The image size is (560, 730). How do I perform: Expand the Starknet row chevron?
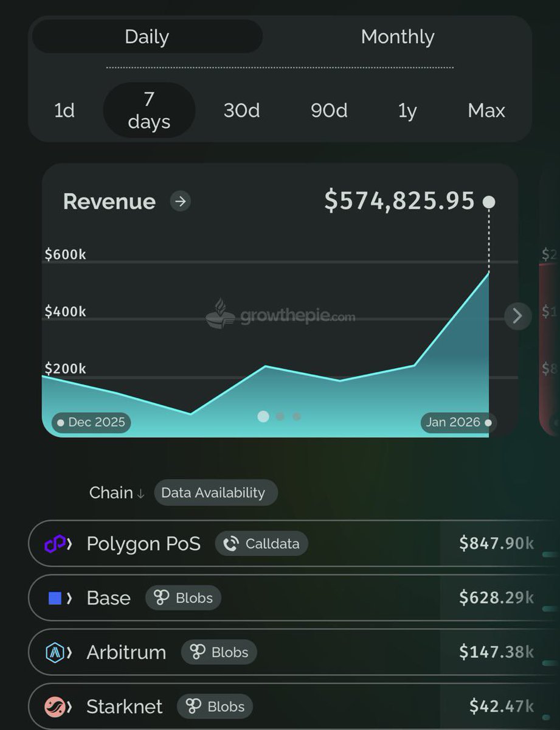[69, 707]
